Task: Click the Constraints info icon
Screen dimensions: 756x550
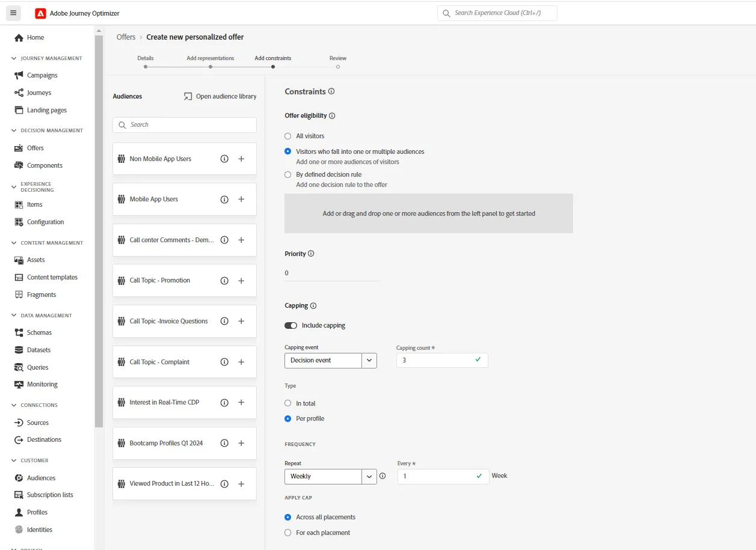Action: [331, 92]
